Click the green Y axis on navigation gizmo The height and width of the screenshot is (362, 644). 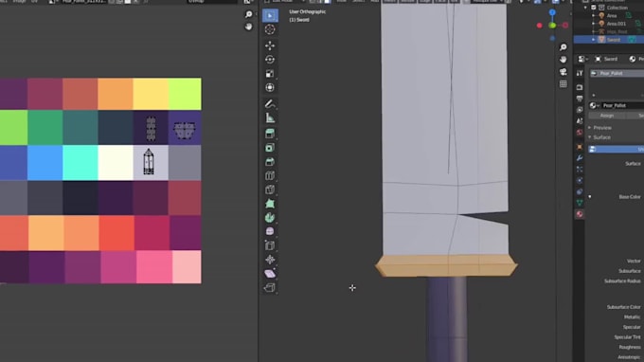point(552,26)
